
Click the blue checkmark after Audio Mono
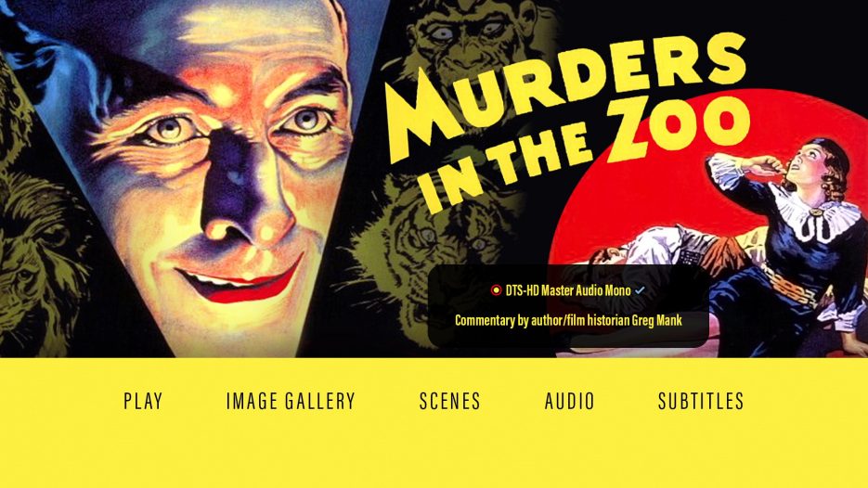[640, 289]
